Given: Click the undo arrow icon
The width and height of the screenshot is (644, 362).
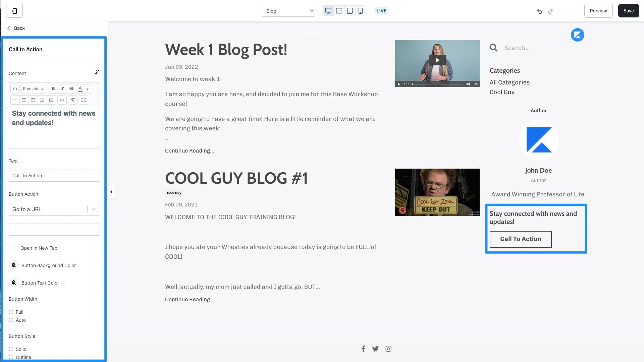Looking at the screenshot, I should [539, 11].
